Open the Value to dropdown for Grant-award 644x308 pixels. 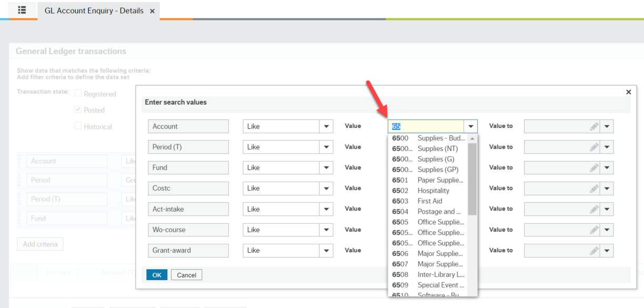tap(608, 250)
